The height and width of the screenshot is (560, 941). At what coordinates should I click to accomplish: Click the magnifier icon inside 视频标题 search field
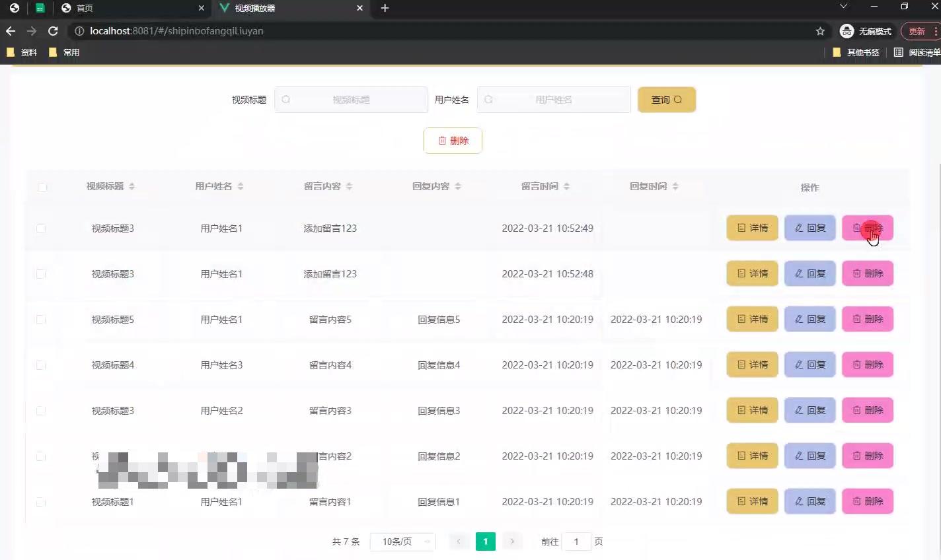(286, 99)
